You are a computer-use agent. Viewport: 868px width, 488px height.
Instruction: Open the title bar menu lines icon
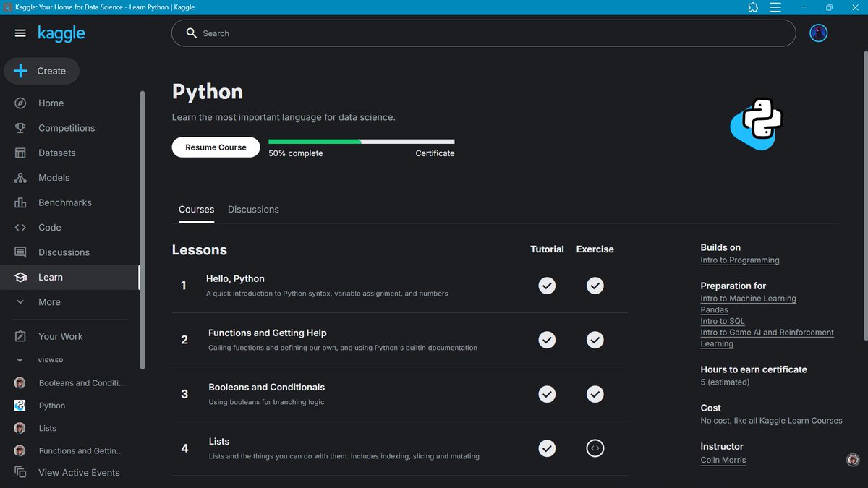pos(775,7)
